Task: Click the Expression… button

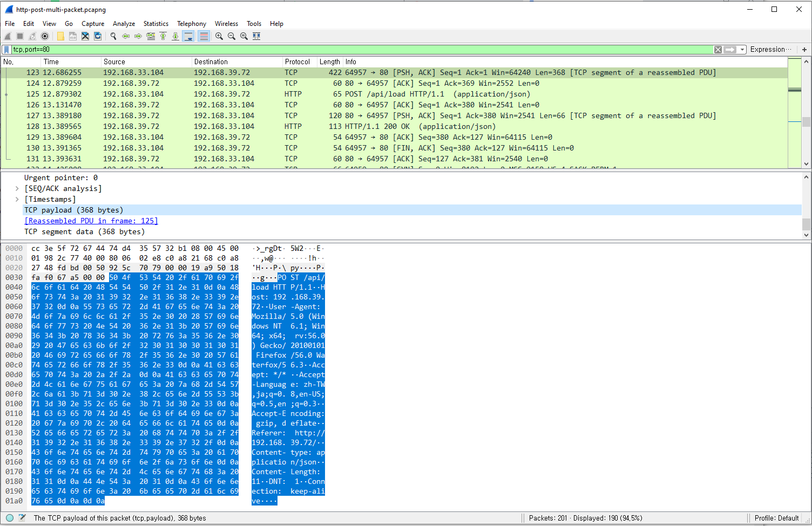Action: [771, 50]
